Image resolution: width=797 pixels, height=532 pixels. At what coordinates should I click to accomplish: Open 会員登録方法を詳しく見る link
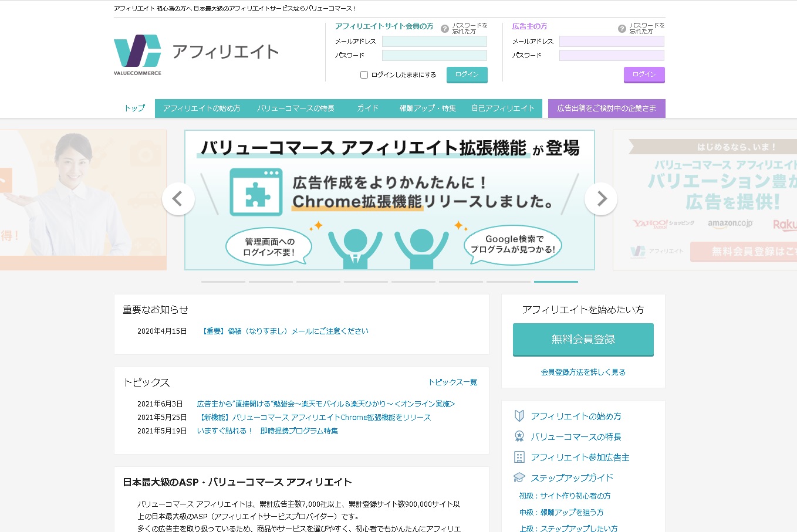coord(583,372)
